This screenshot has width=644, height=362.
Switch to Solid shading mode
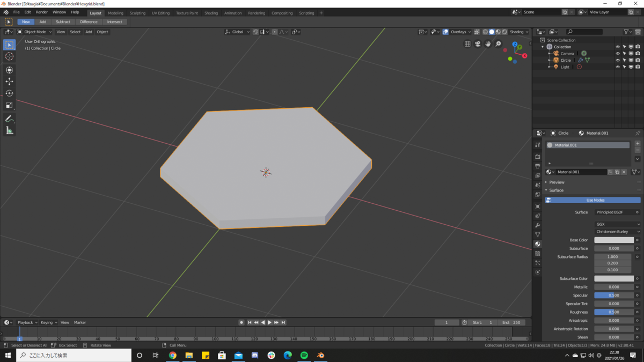tap(492, 32)
